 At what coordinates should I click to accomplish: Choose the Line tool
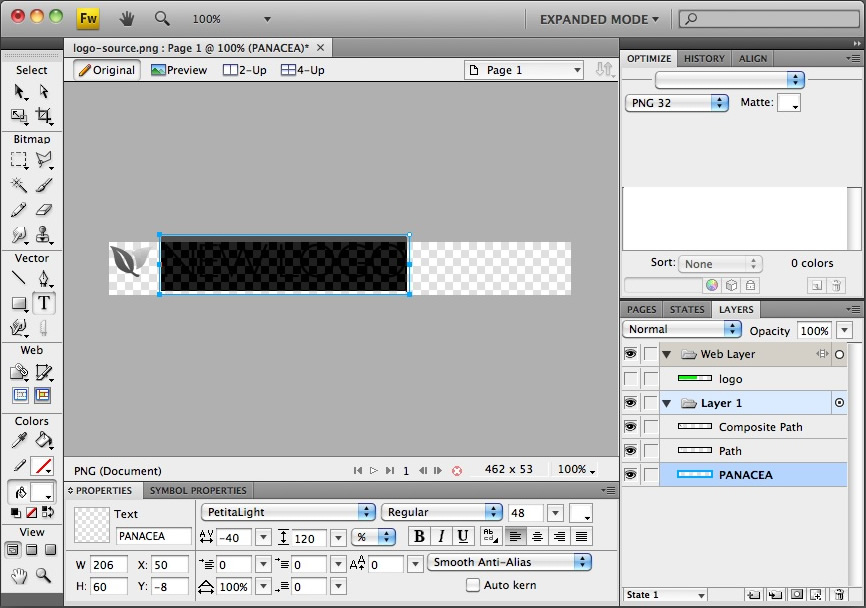click(x=19, y=278)
